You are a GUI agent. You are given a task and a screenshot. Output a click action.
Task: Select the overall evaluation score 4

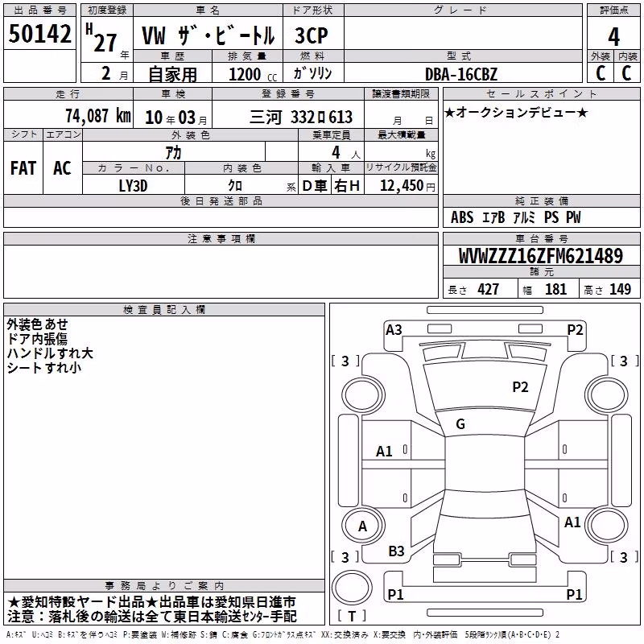point(613,36)
